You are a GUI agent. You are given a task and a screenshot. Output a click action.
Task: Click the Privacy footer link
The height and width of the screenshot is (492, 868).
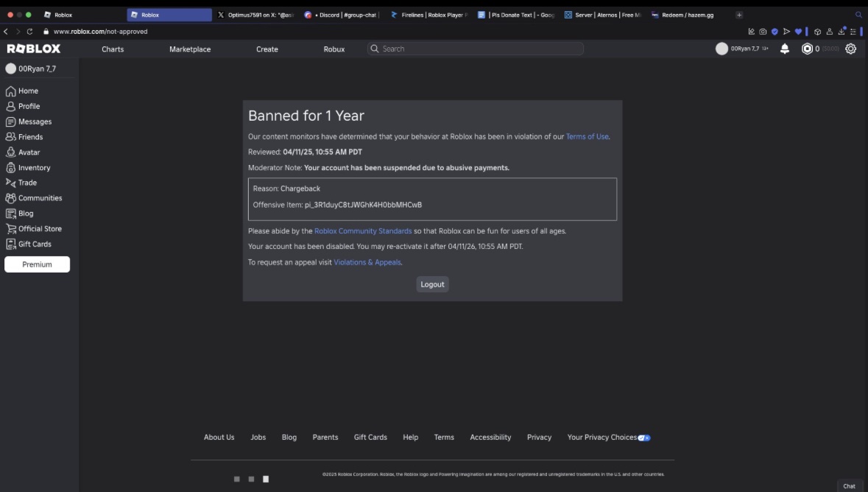tap(539, 437)
